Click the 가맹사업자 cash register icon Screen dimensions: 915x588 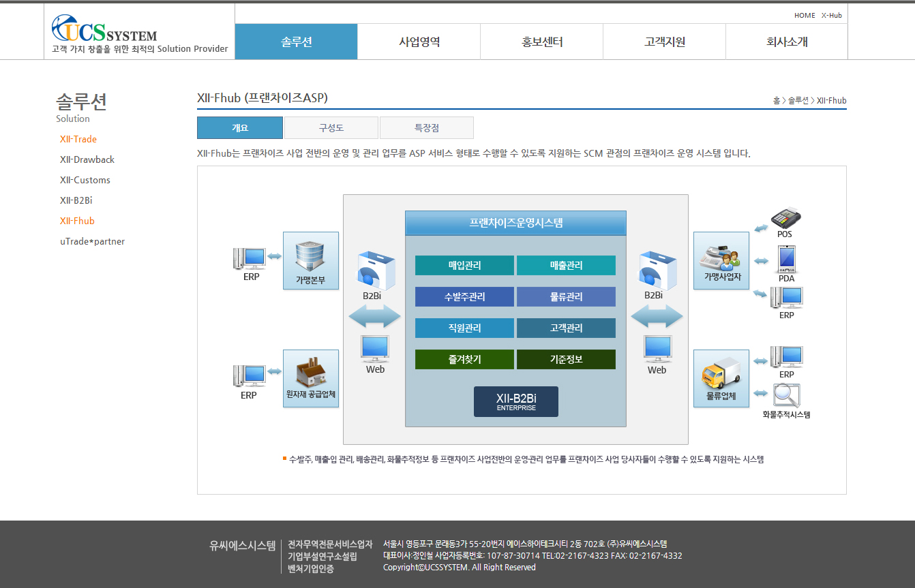[721, 261]
